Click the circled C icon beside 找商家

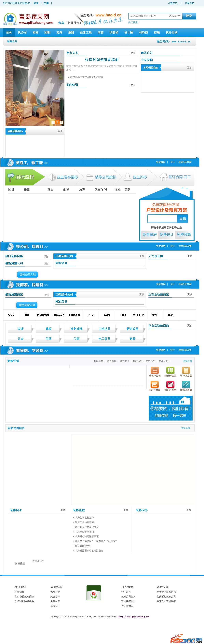pyautogui.click(x=10, y=285)
